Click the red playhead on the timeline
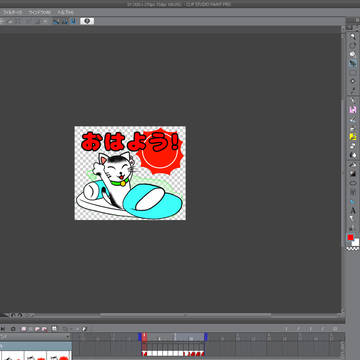Viewport: 360px width, 360px height. tap(144, 337)
